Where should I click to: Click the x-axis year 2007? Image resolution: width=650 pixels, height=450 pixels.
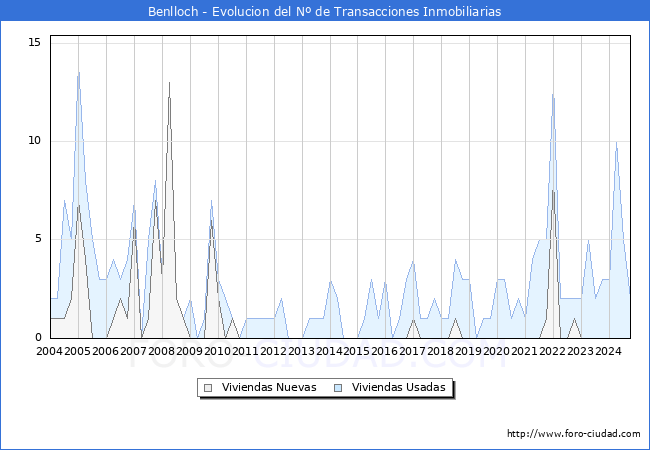(x=133, y=351)
